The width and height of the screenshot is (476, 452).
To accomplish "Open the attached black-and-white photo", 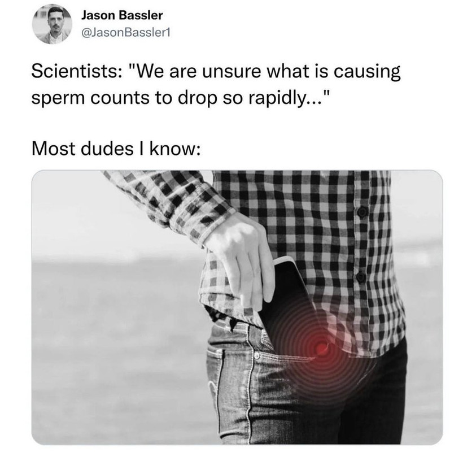I will pos(237,307).
